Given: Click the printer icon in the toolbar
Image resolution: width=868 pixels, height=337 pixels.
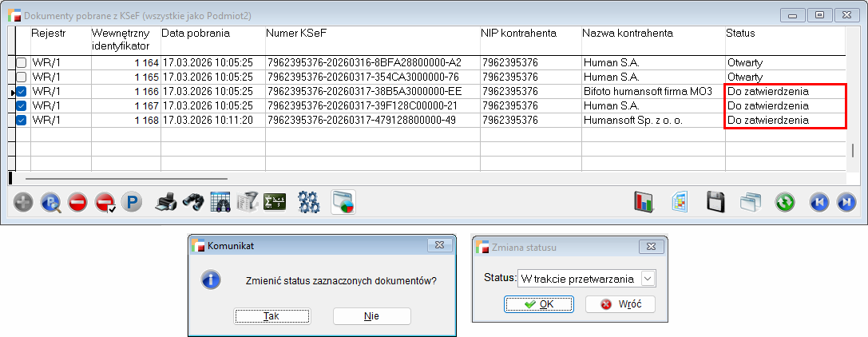Looking at the screenshot, I should click(165, 202).
